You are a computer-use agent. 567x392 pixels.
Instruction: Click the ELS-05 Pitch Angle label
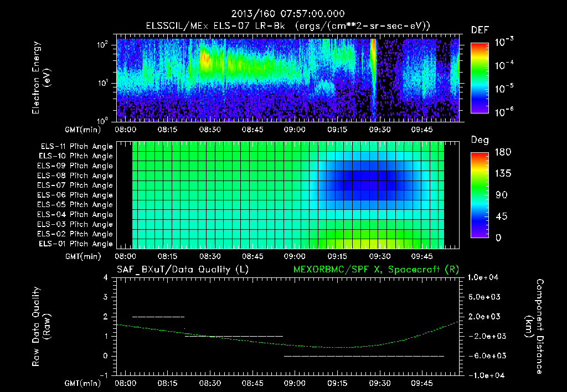75,205
